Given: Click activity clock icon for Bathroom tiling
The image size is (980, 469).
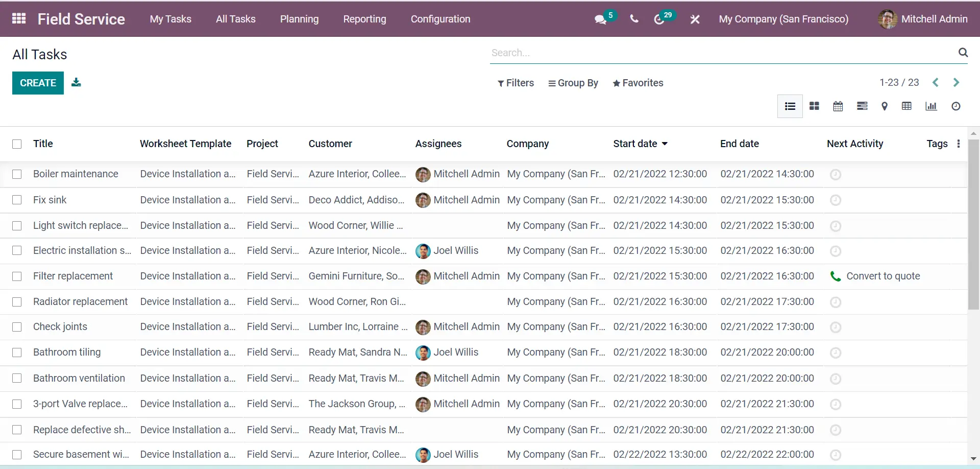Looking at the screenshot, I should tap(836, 353).
